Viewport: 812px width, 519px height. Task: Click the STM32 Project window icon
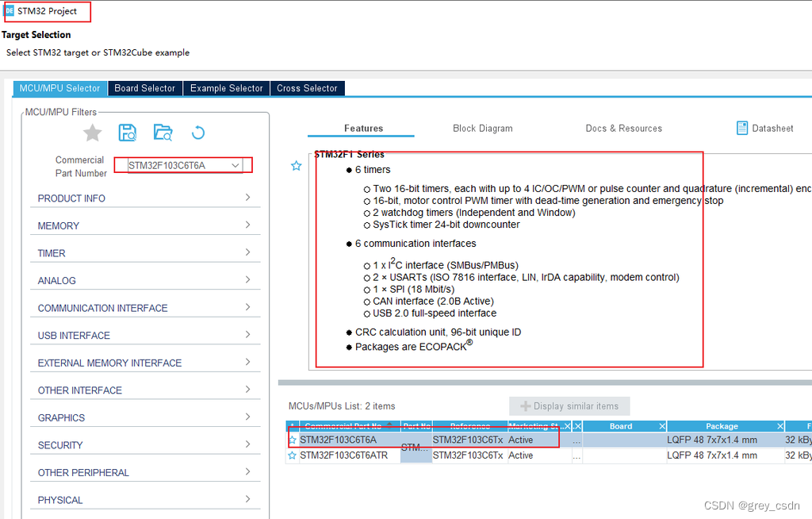[10, 11]
